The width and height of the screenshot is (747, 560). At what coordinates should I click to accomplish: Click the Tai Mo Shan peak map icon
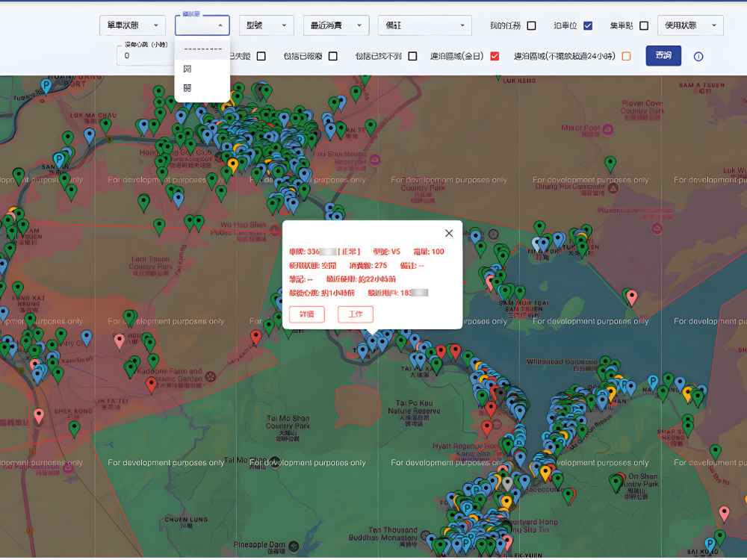[274, 463]
